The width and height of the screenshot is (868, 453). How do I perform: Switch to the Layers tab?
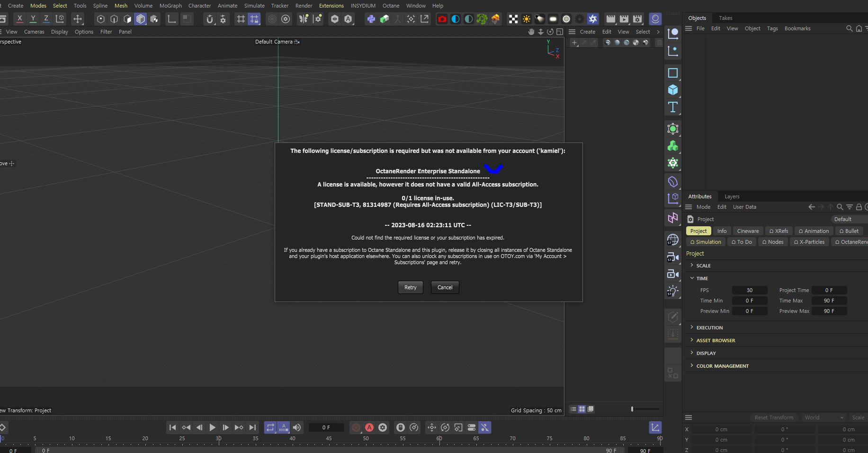coord(732,196)
